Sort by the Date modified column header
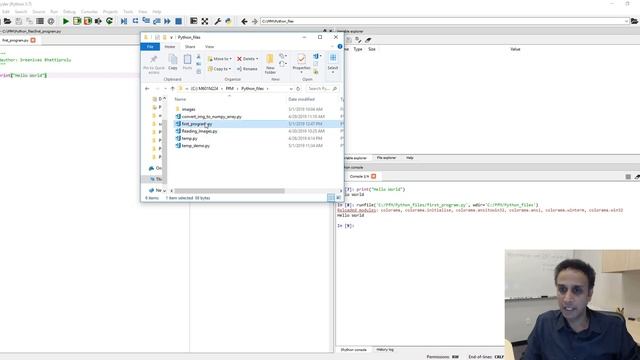The image size is (640, 360). tap(301, 100)
